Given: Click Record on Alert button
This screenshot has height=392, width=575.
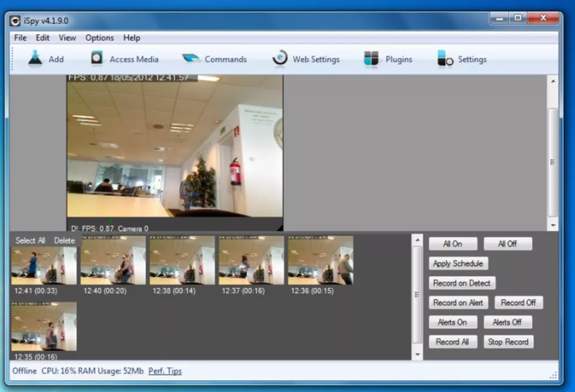Looking at the screenshot, I should tap(458, 302).
